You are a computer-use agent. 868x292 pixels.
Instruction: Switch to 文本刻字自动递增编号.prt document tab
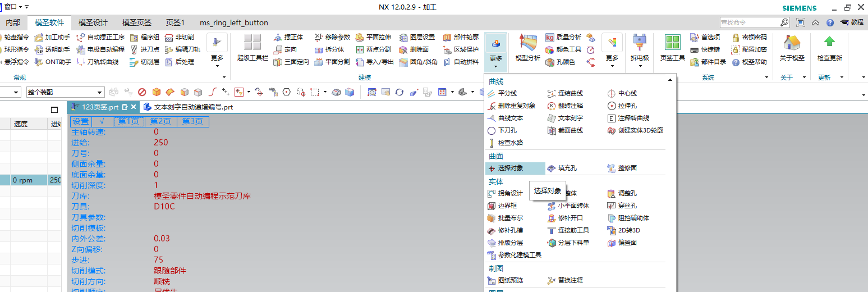188,107
